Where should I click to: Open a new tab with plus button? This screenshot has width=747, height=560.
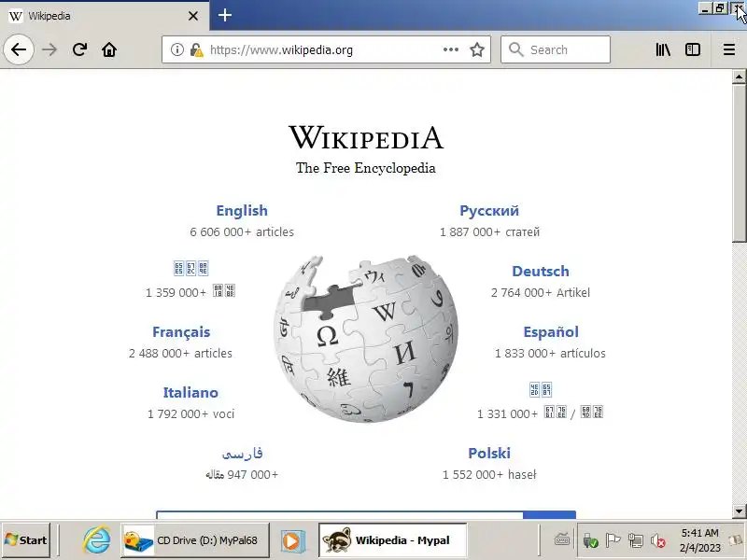click(x=225, y=15)
